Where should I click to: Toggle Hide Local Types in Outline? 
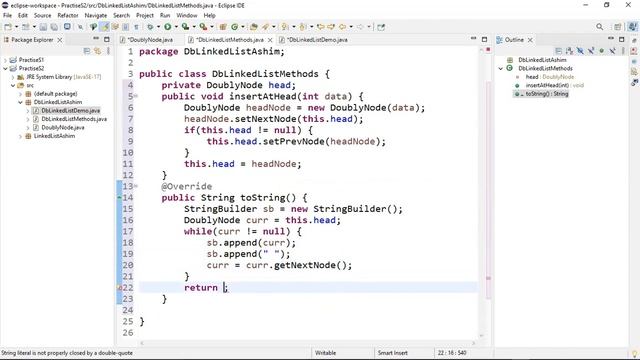612,51
